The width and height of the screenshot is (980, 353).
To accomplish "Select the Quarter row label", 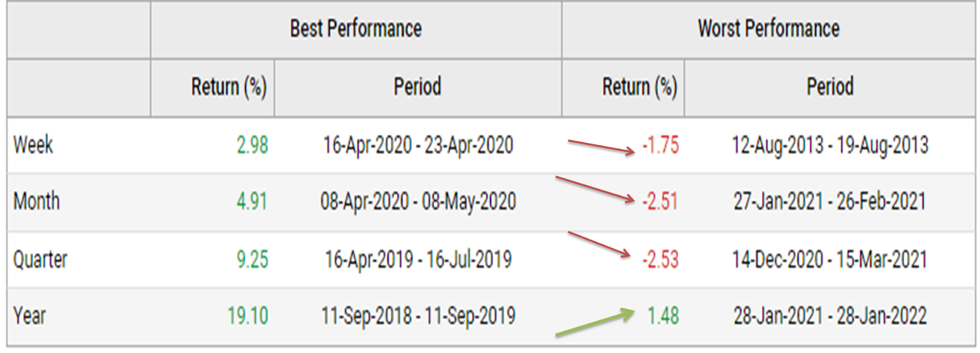I will coord(40,259).
